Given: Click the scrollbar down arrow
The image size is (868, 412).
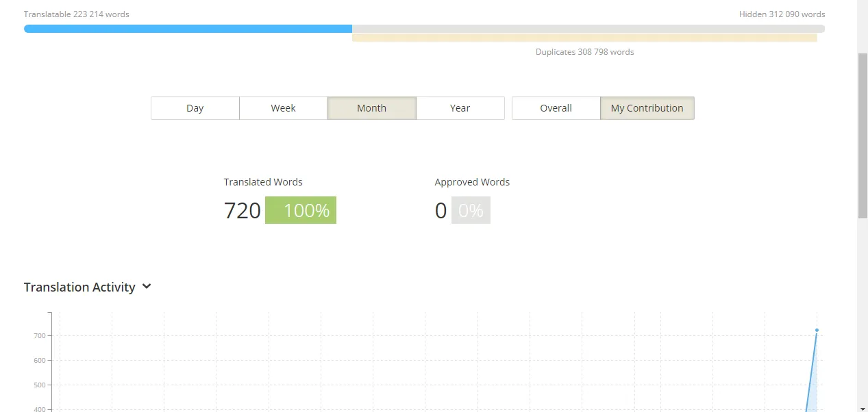Looking at the screenshot, I should coord(863,408).
